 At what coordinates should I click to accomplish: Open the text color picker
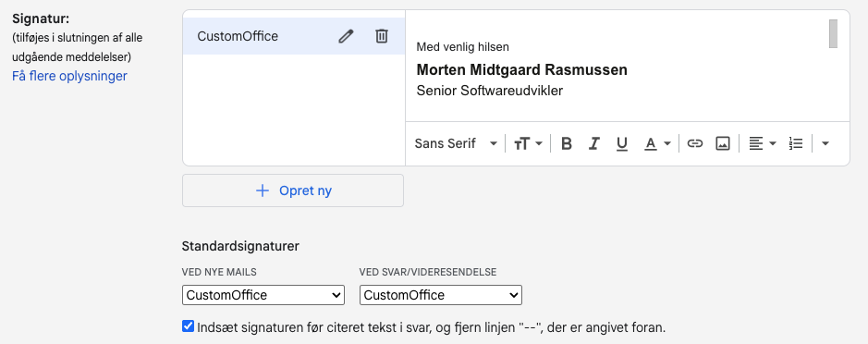[657, 144]
